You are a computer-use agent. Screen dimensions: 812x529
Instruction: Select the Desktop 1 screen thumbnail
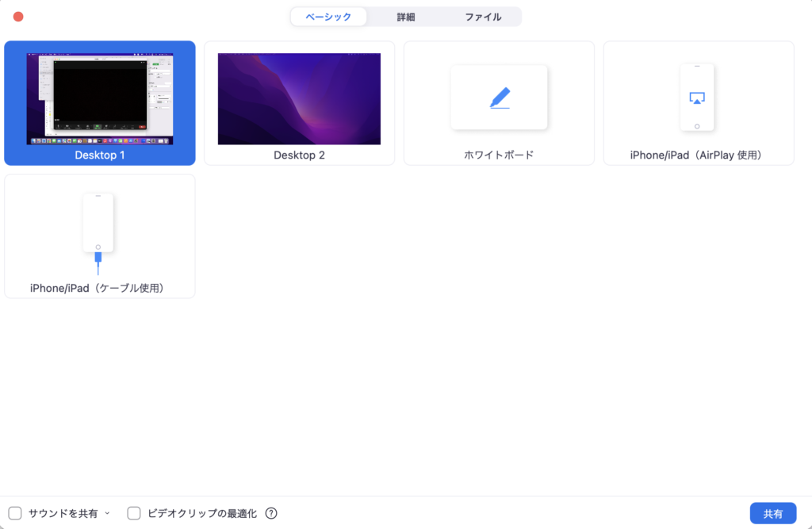(x=100, y=98)
